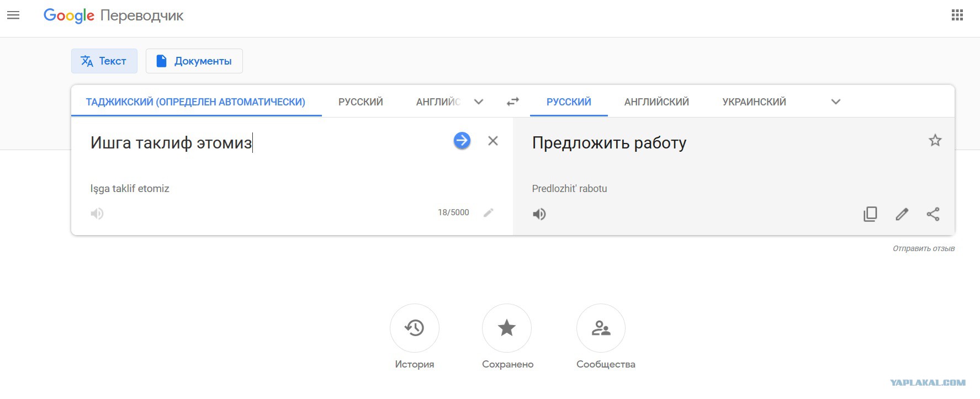The image size is (980, 399).
Task: Select Украинский as target language
Action: pos(754,102)
